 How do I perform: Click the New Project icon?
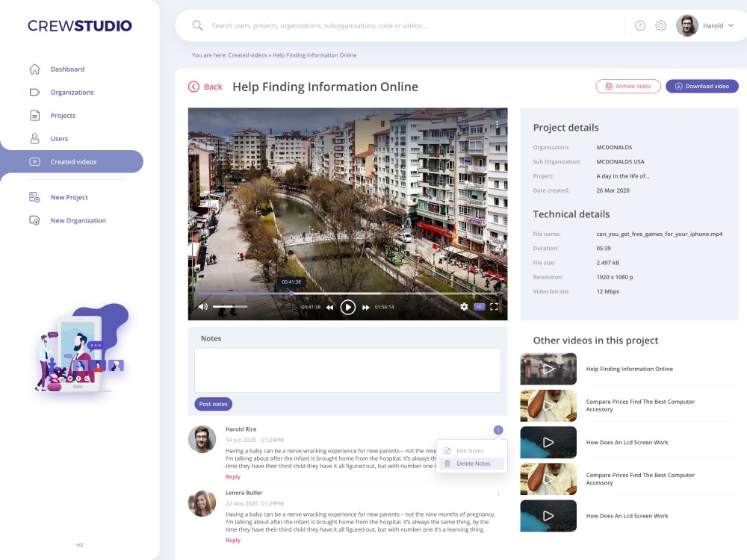(x=35, y=197)
